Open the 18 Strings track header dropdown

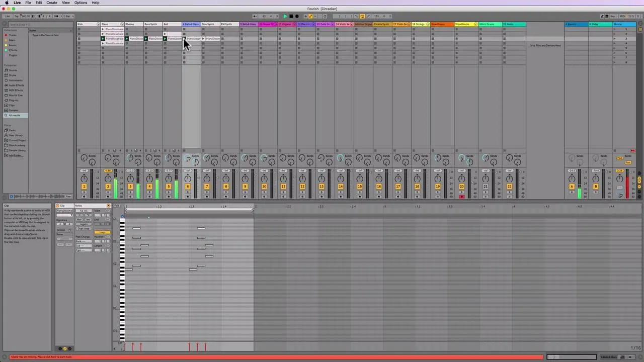pos(428,24)
